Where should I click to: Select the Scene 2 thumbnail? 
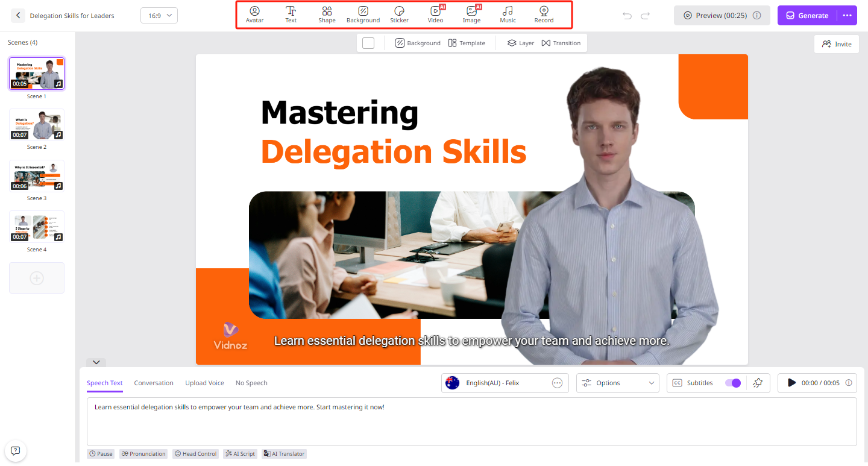[x=37, y=124]
